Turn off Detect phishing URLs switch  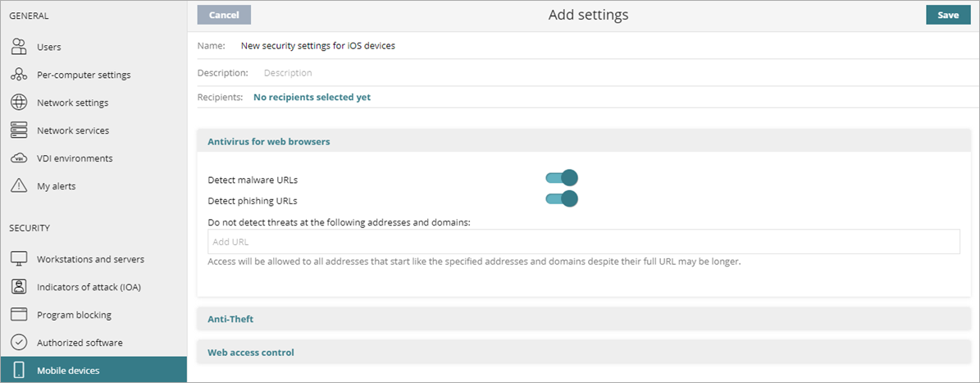pyautogui.click(x=562, y=199)
